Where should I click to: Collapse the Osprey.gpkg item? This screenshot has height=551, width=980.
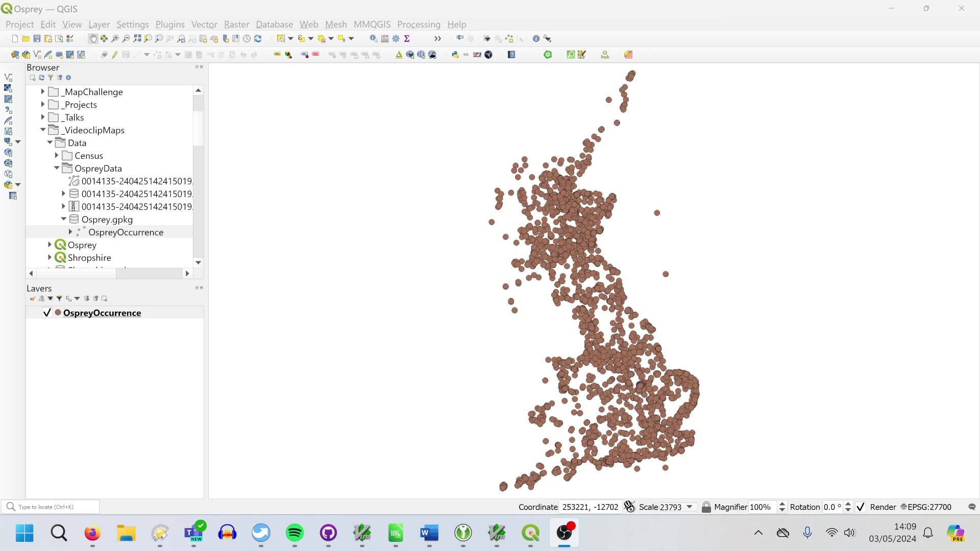pyautogui.click(x=63, y=219)
